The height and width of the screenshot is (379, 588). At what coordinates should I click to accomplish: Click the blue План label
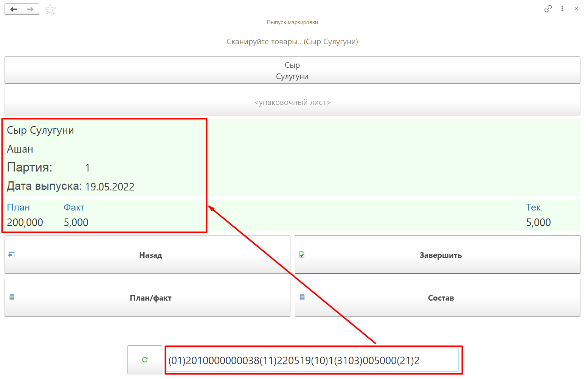pyautogui.click(x=19, y=207)
